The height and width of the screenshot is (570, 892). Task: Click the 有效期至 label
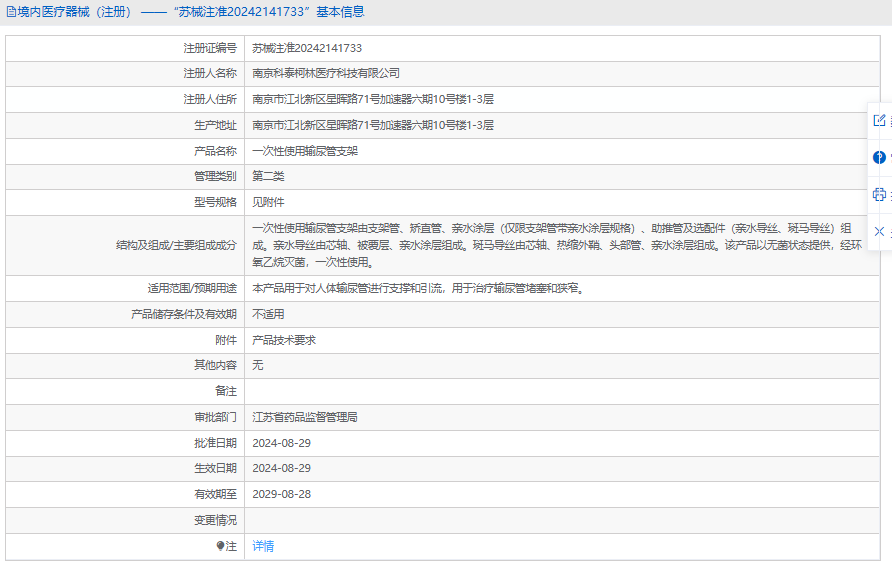pyautogui.click(x=215, y=494)
